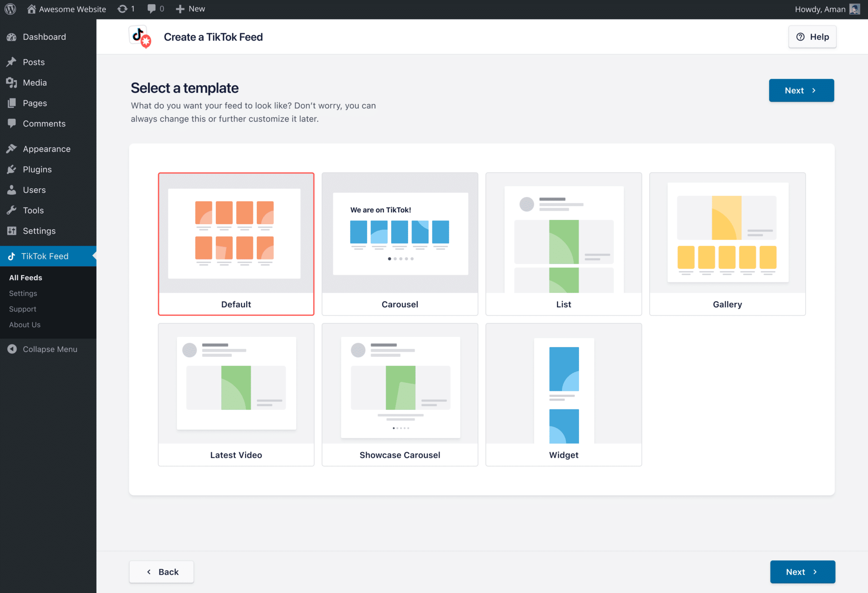
Task: Click the WordPress logo icon
Action: click(x=10, y=9)
